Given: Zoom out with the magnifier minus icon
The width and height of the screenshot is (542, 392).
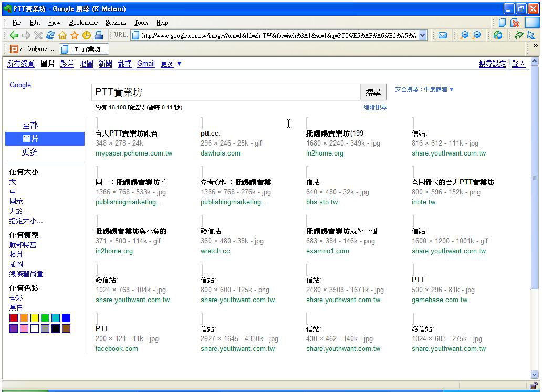Looking at the screenshot, I should 477,36.
